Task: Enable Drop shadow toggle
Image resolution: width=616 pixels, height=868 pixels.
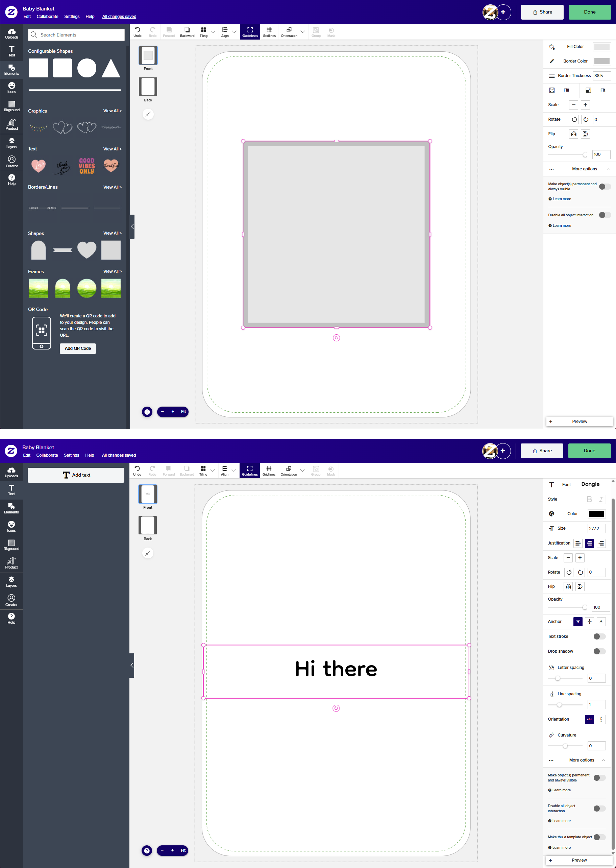Action: pyautogui.click(x=599, y=651)
